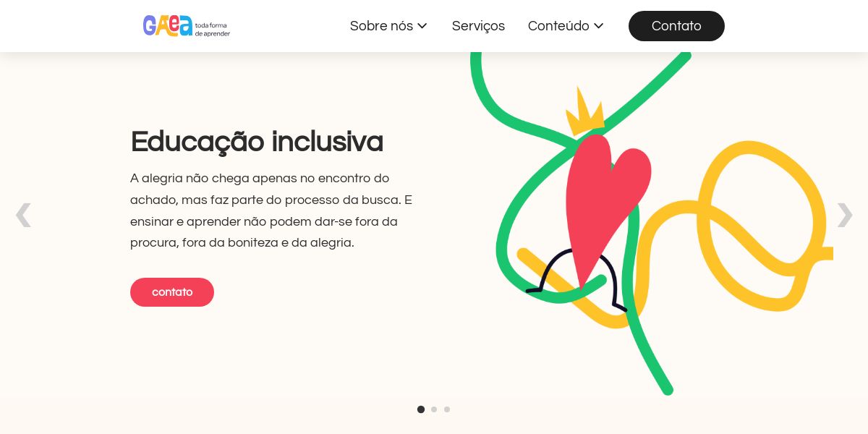
Task: Open the Serviços navigation item
Action: (478, 26)
